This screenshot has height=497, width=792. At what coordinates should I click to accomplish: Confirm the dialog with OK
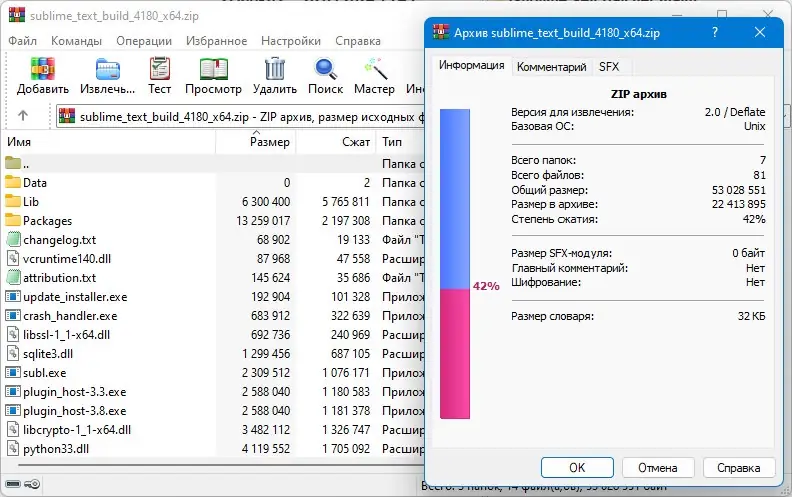pyautogui.click(x=577, y=468)
